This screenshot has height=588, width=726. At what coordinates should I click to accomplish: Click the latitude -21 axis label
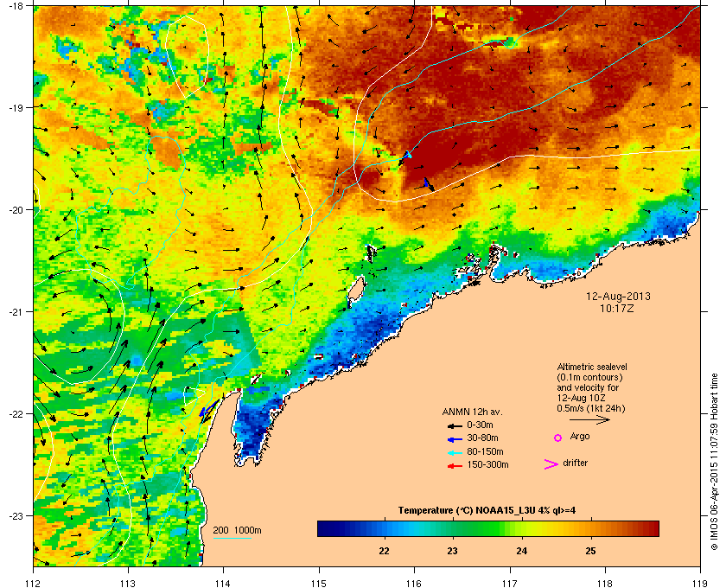point(15,311)
